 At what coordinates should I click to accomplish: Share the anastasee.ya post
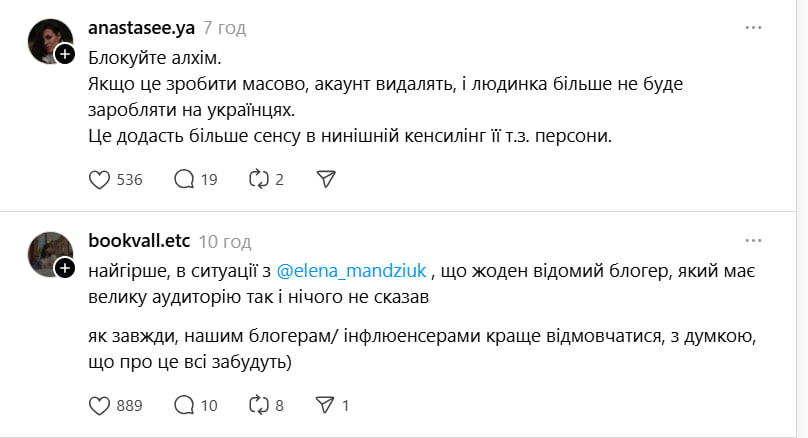point(325,179)
